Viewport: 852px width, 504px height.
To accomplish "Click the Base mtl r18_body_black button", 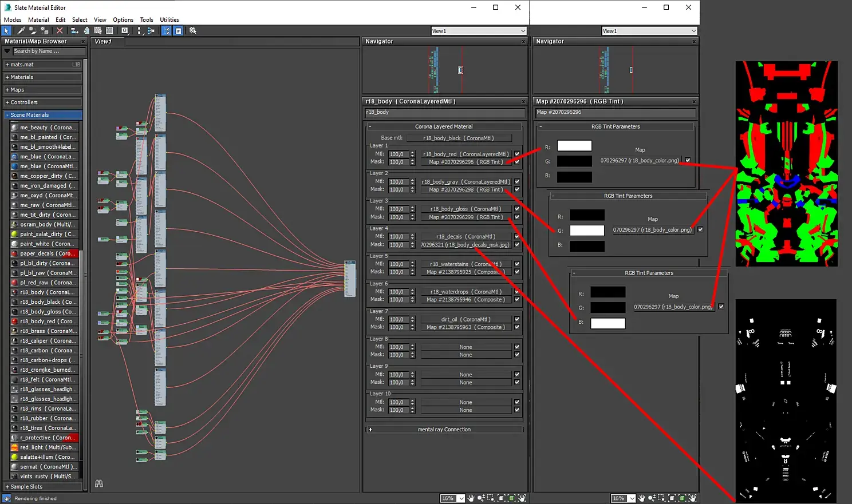I will pos(458,138).
